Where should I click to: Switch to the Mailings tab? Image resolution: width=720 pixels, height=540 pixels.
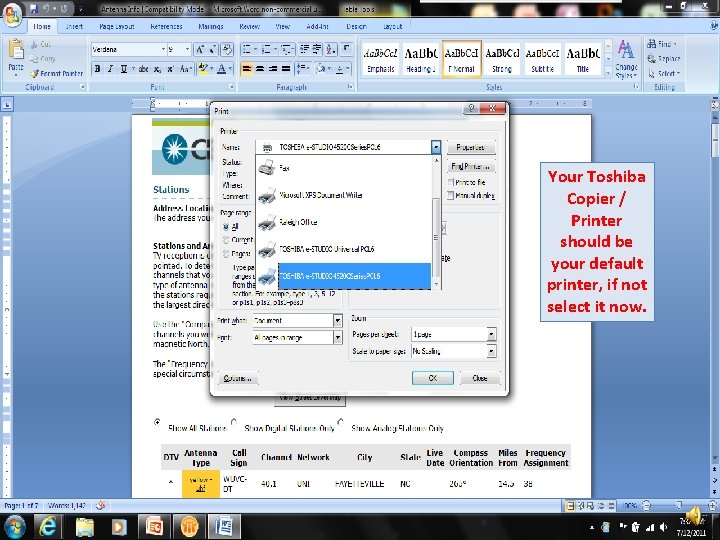point(211,26)
